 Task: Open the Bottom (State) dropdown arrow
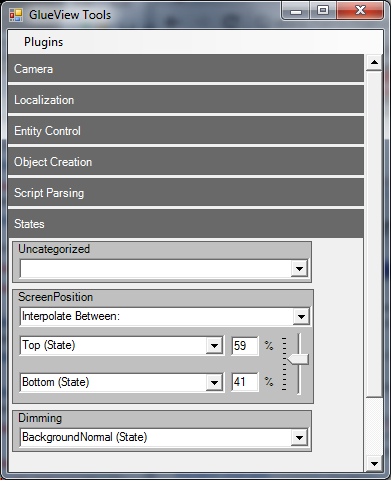click(x=214, y=382)
